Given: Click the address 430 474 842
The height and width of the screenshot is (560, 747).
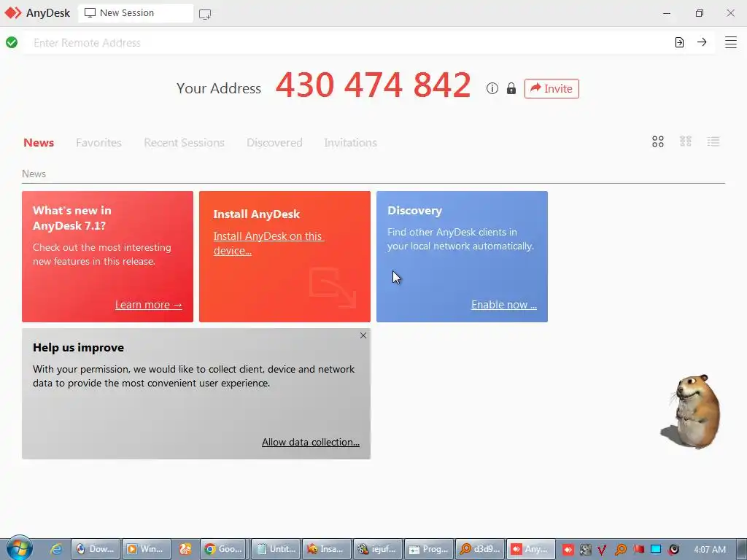Looking at the screenshot, I should tap(373, 85).
